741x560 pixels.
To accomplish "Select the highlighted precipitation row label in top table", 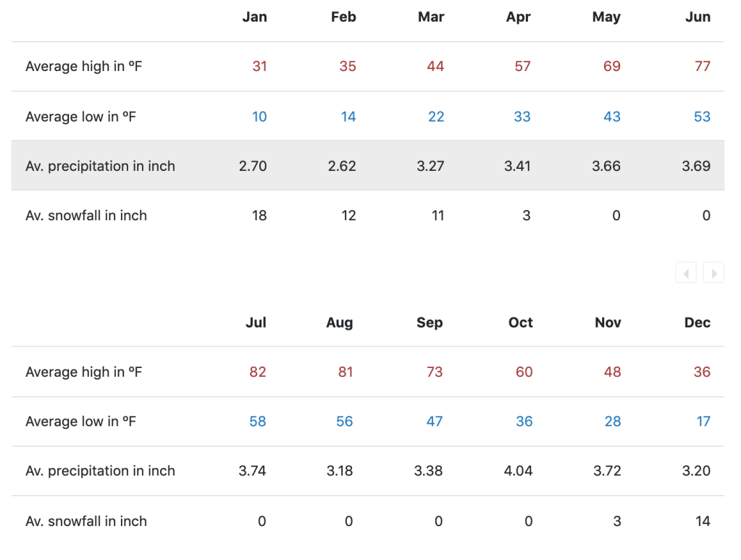I will pyautogui.click(x=100, y=166).
